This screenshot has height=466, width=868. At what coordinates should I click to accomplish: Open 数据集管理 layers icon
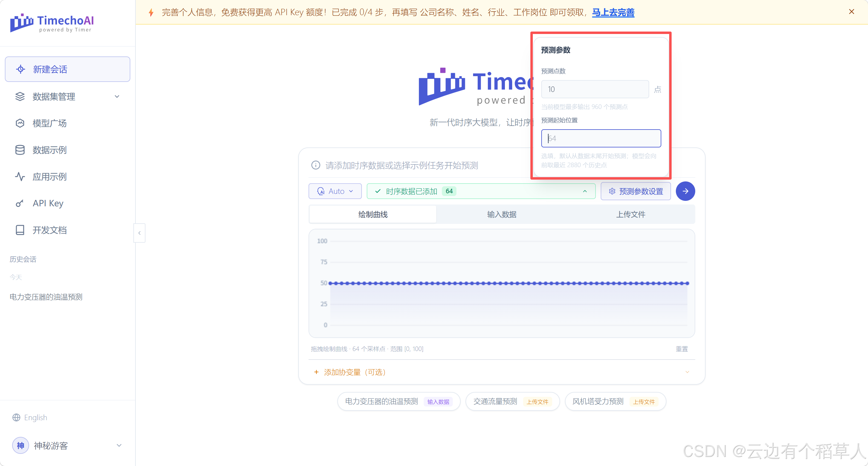20,97
